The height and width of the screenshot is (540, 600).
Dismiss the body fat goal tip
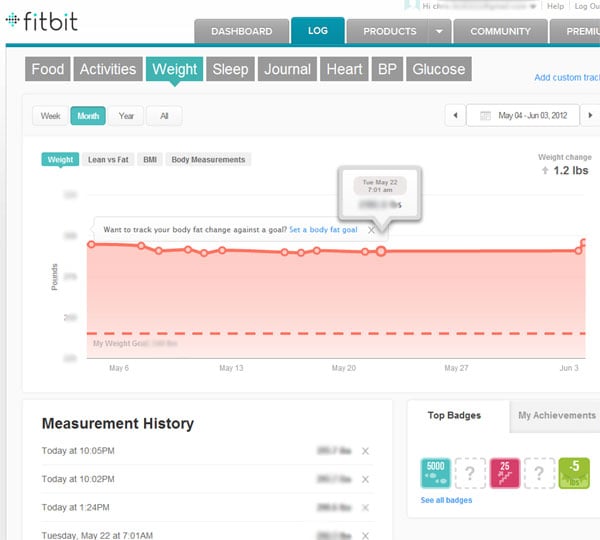[x=371, y=230]
